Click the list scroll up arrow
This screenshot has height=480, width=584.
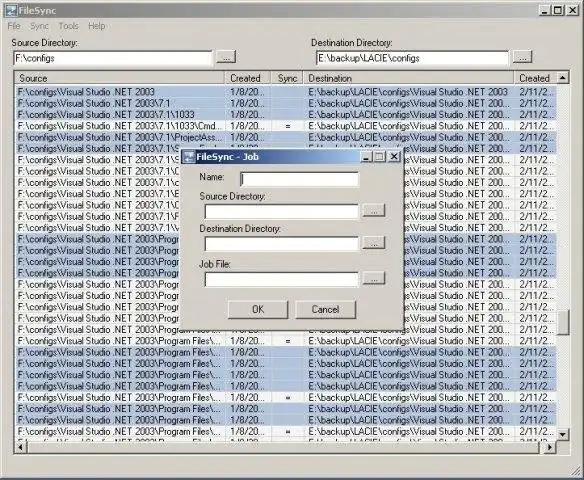(563, 78)
